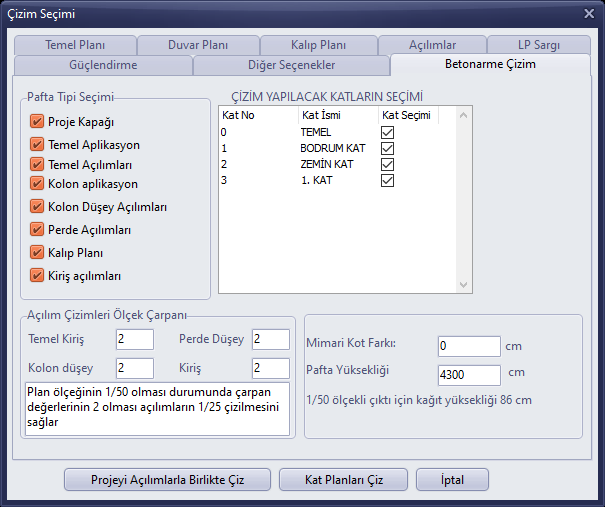Focus the Perde Düşey scale field
The width and height of the screenshot is (605, 507).
coord(271,339)
